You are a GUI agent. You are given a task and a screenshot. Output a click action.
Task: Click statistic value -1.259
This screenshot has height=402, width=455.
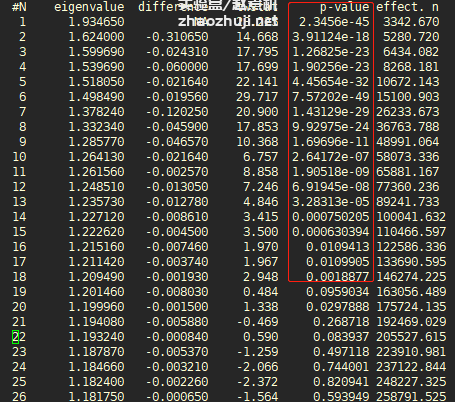pyautogui.click(x=257, y=352)
